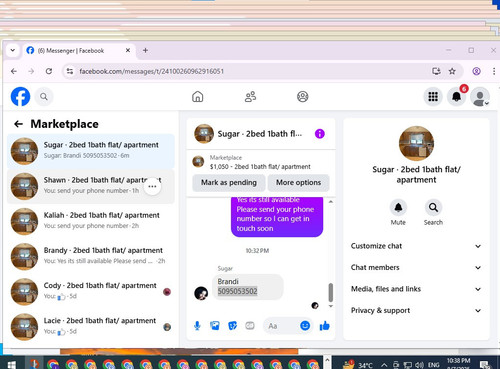Open the Sugar conversation in the list
Viewport: 500px width, 369px height.
[91, 151]
